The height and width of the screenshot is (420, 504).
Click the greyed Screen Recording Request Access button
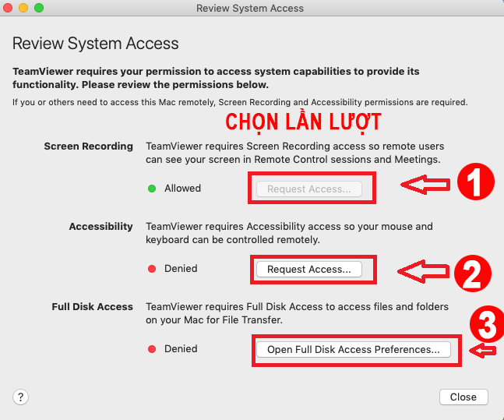coord(308,189)
